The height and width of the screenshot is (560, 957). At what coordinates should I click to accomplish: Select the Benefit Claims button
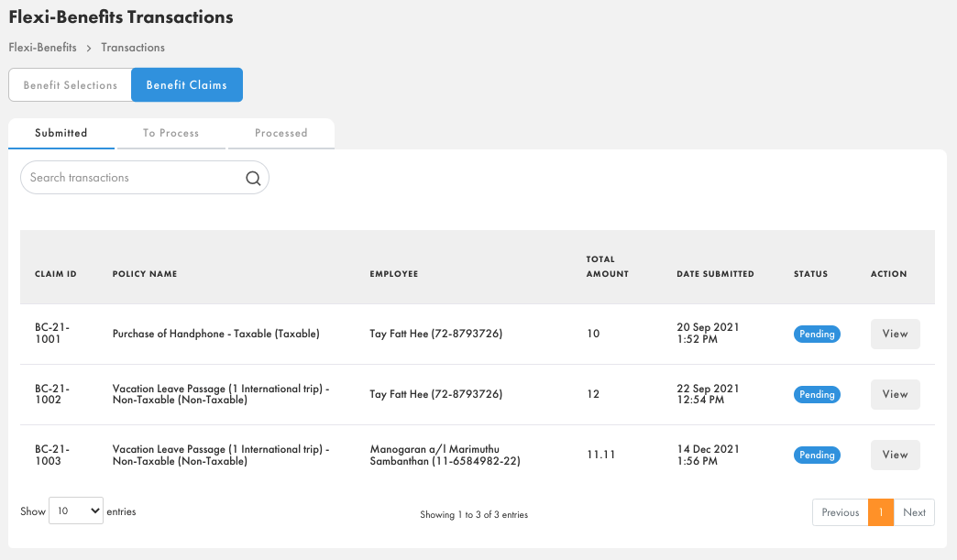[x=187, y=84]
